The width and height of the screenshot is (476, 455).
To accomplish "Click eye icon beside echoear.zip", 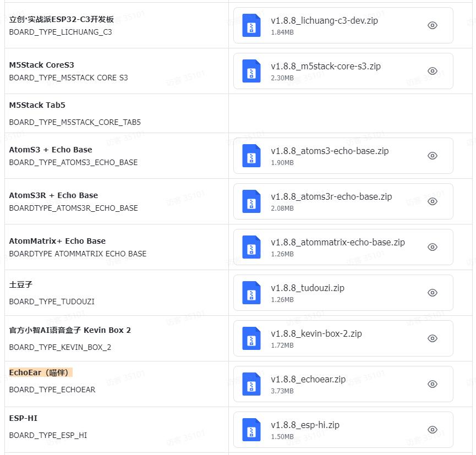I will click(433, 384).
